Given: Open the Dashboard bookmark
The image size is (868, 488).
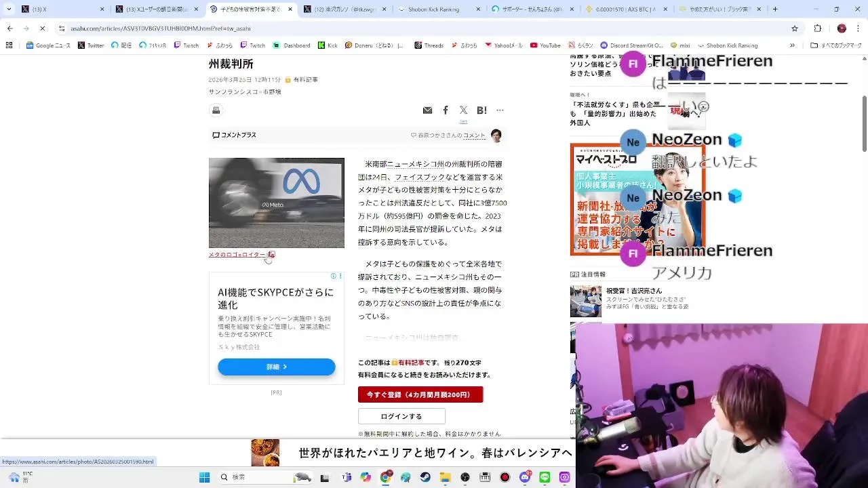Looking at the screenshot, I should coord(292,45).
